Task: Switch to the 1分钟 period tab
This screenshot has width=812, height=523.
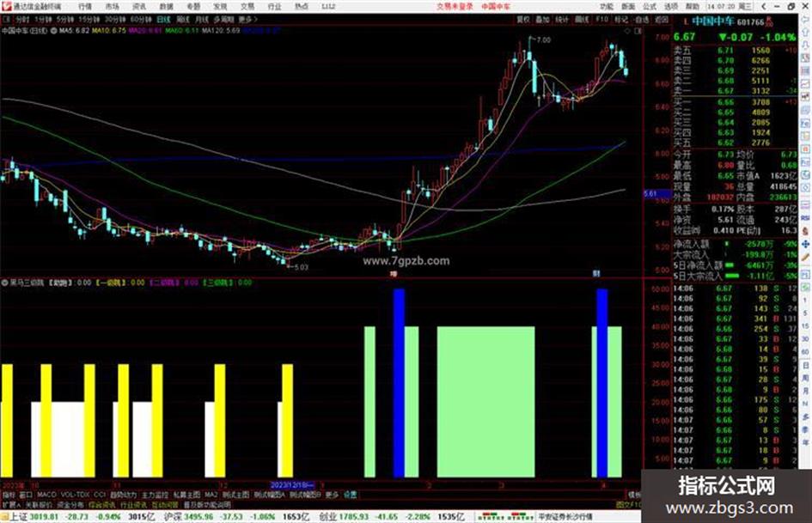Action: [x=43, y=19]
